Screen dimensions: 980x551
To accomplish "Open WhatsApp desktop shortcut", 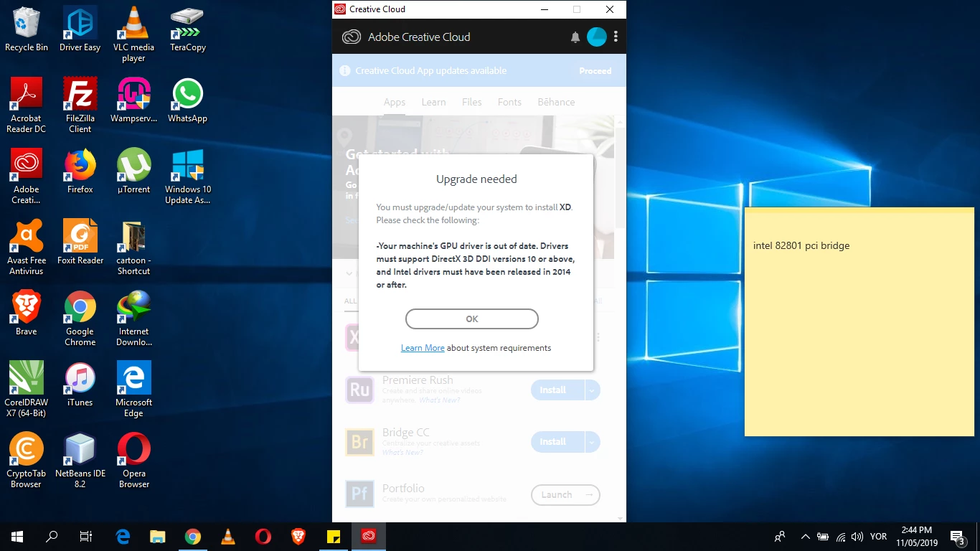I will pyautogui.click(x=188, y=100).
